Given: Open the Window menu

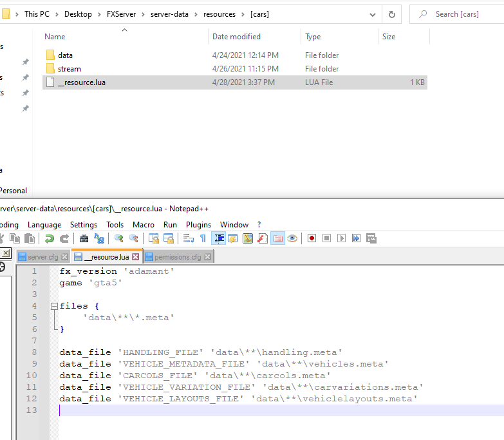Looking at the screenshot, I should (234, 225).
